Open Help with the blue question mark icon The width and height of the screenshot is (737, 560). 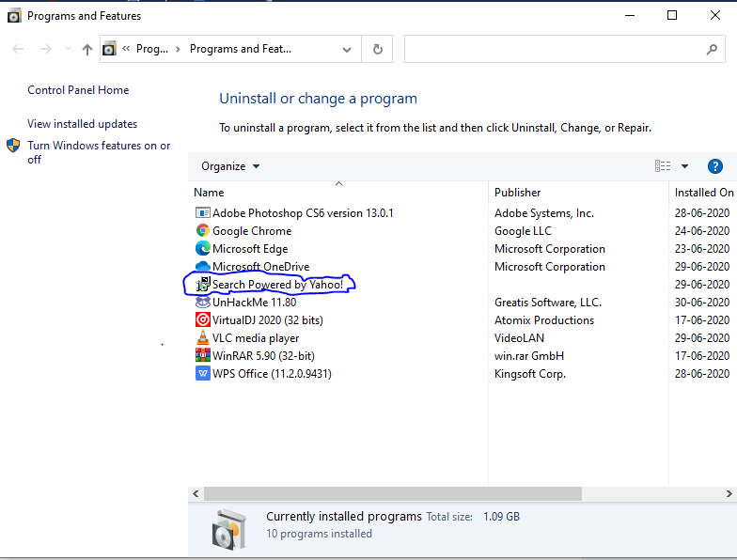point(714,166)
